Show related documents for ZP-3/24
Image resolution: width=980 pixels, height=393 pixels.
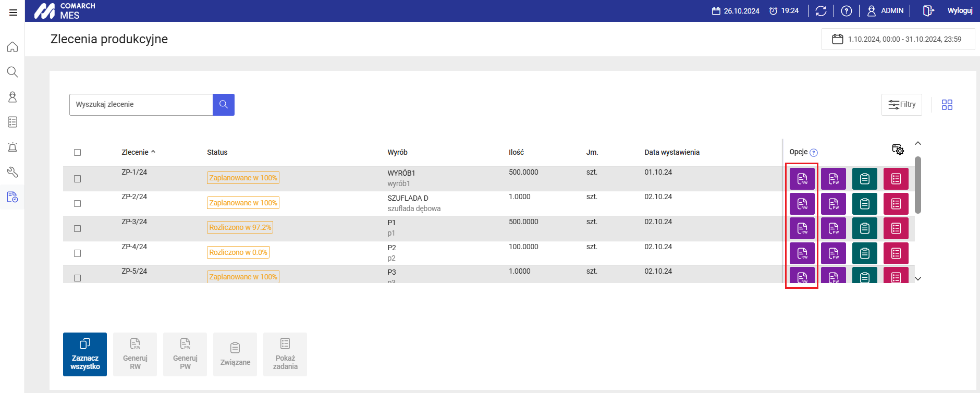pyautogui.click(x=865, y=228)
